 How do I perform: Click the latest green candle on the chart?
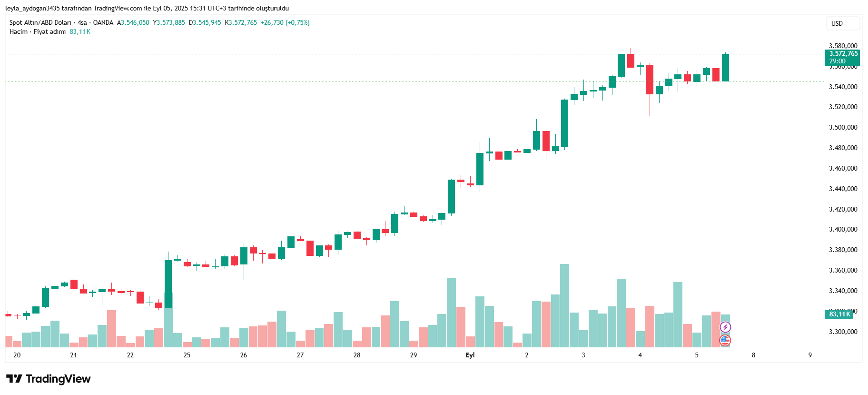[x=725, y=68]
